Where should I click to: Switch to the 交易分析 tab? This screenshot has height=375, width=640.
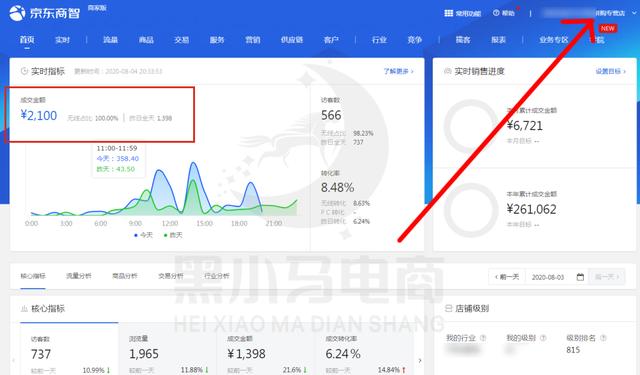[x=171, y=276]
